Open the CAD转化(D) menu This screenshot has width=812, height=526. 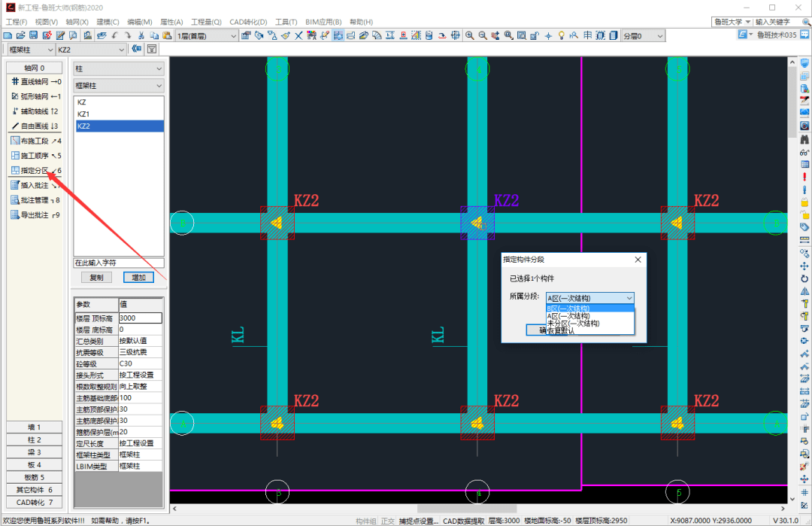(x=249, y=22)
